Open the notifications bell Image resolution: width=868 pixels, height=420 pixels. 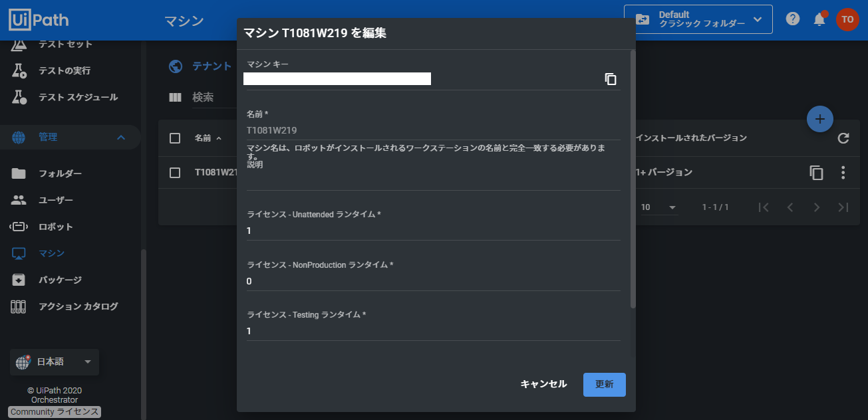tap(820, 19)
